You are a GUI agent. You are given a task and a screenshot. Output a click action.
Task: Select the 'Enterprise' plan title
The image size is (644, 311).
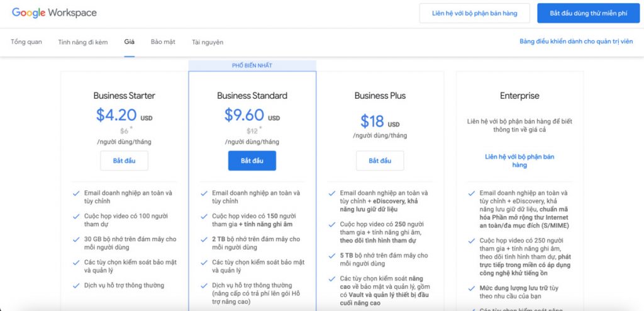point(519,96)
